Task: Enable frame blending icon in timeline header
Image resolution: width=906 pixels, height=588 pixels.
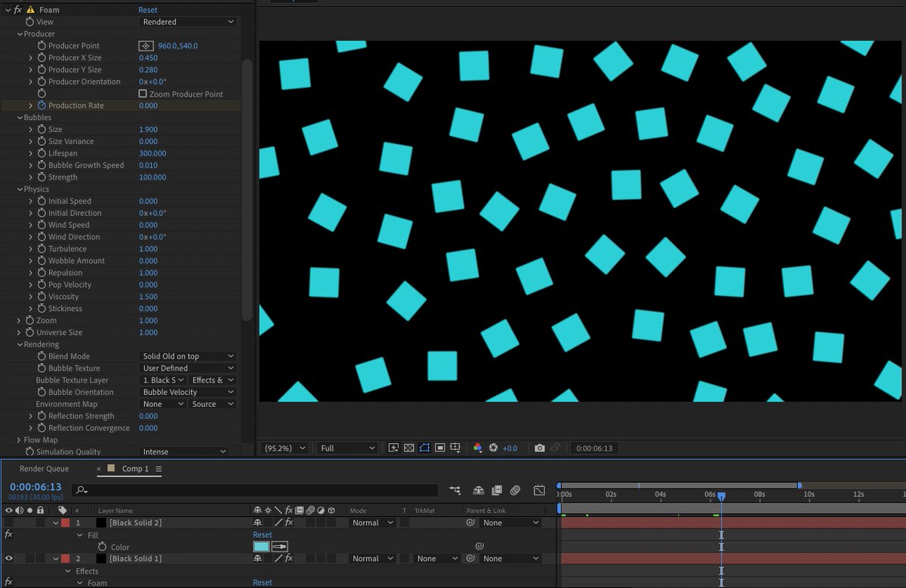Action: tap(496, 490)
